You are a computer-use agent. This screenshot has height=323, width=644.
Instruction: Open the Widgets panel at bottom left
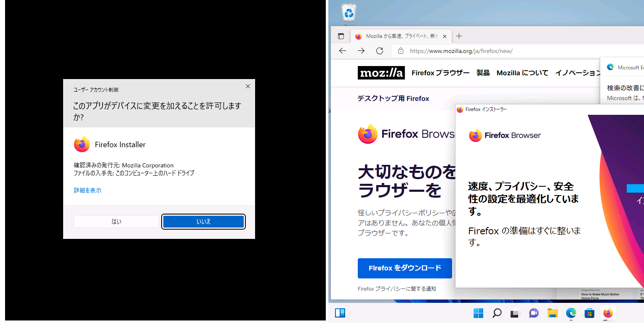tap(340, 313)
